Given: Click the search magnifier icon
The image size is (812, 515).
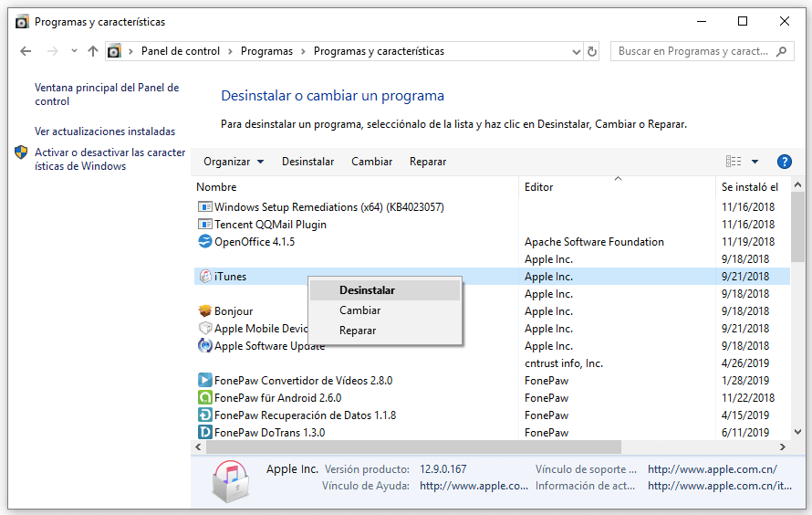Looking at the screenshot, I should pos(782,51).
